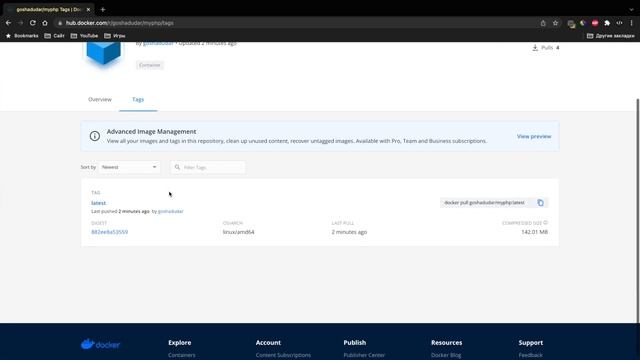Open the Chrome three-dot menu

click(x=631, y=23)
